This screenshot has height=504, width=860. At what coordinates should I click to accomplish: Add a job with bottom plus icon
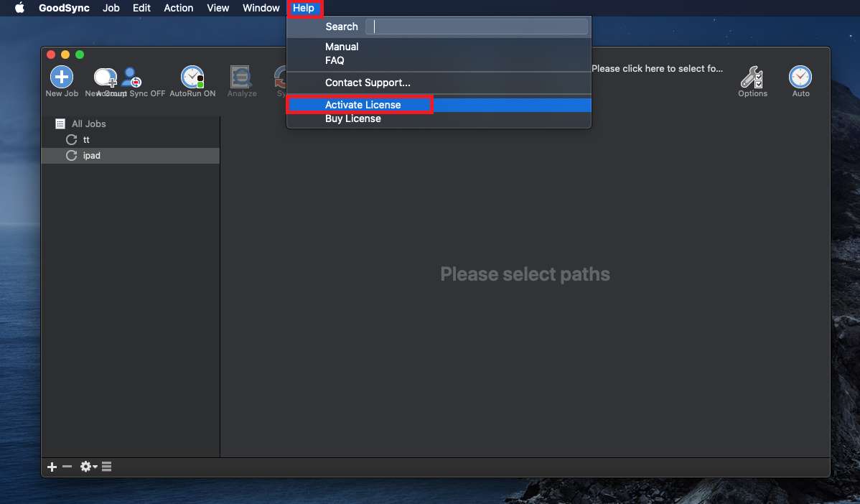[52, 467]
